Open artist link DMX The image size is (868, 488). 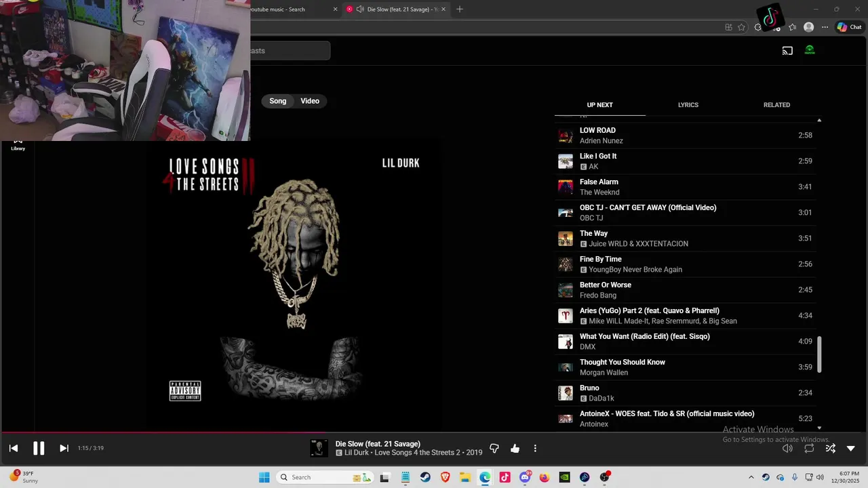pos(587,347)
